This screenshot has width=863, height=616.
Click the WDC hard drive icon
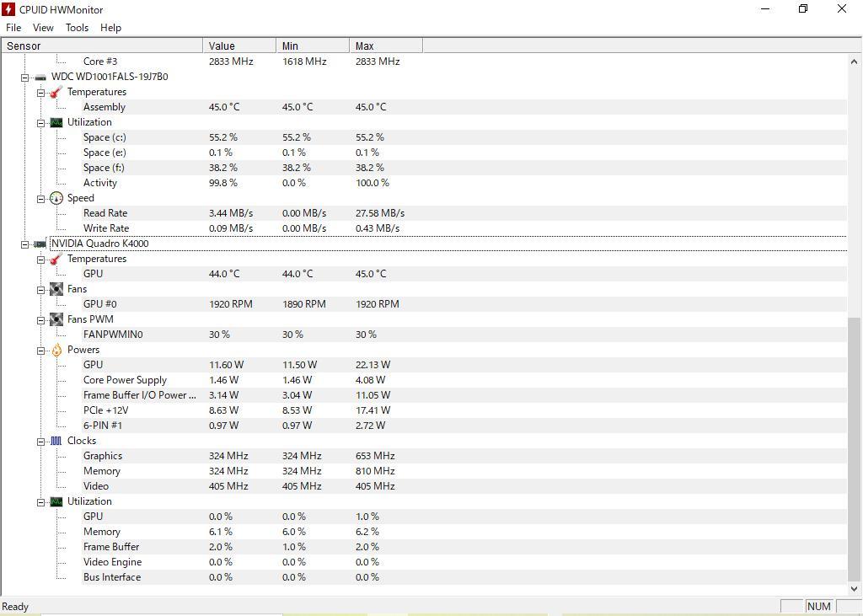point(40,77)
